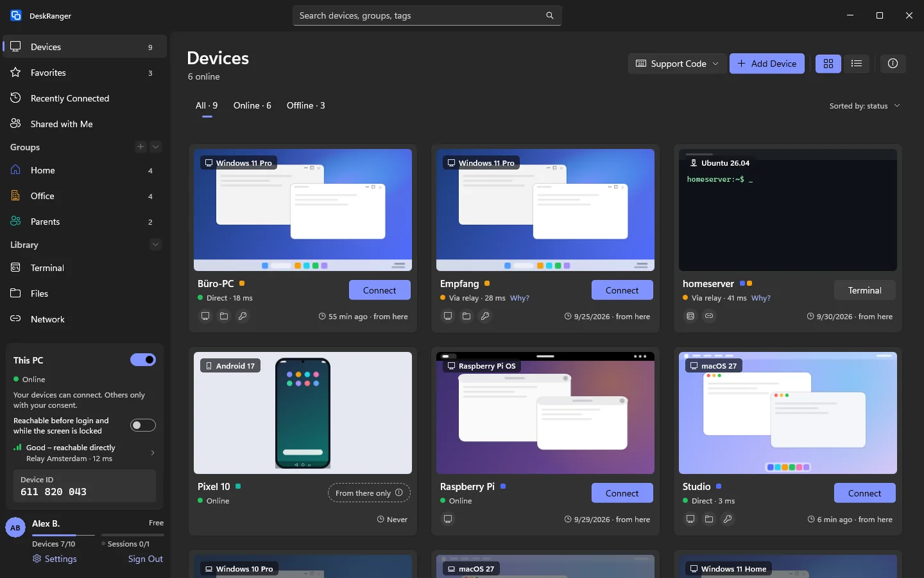Viewport: 924px width, 578px height.
Task: Click the key icon on Büro-PC card
Action: point(243,316)
